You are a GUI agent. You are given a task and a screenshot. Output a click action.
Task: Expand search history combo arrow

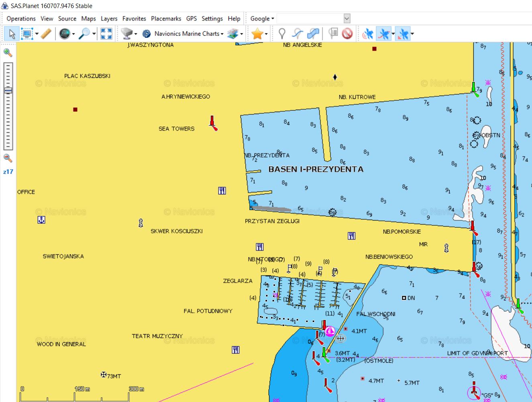pos(347,18)
